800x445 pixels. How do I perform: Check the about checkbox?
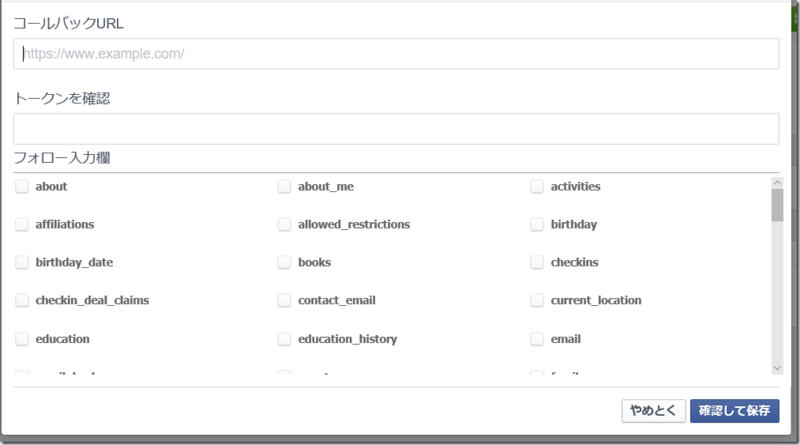click(x=22, y=186)
